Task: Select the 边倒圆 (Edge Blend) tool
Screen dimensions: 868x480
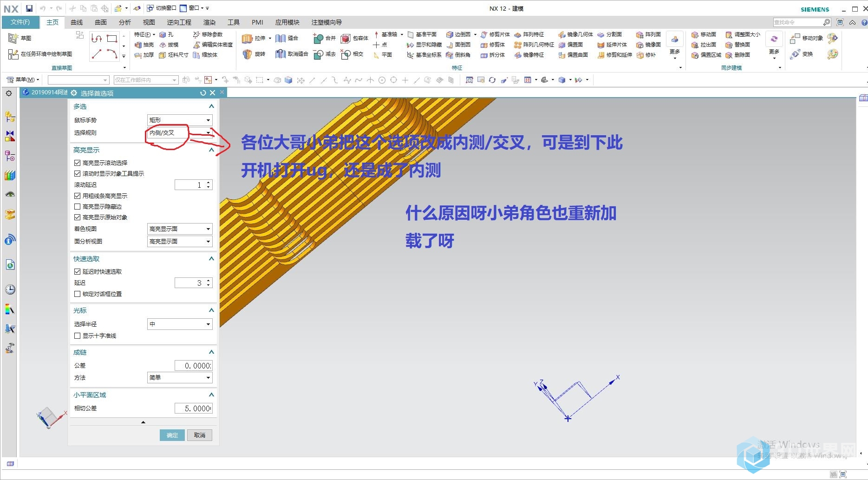Action: pyautogui.click(x=458, y=34)
